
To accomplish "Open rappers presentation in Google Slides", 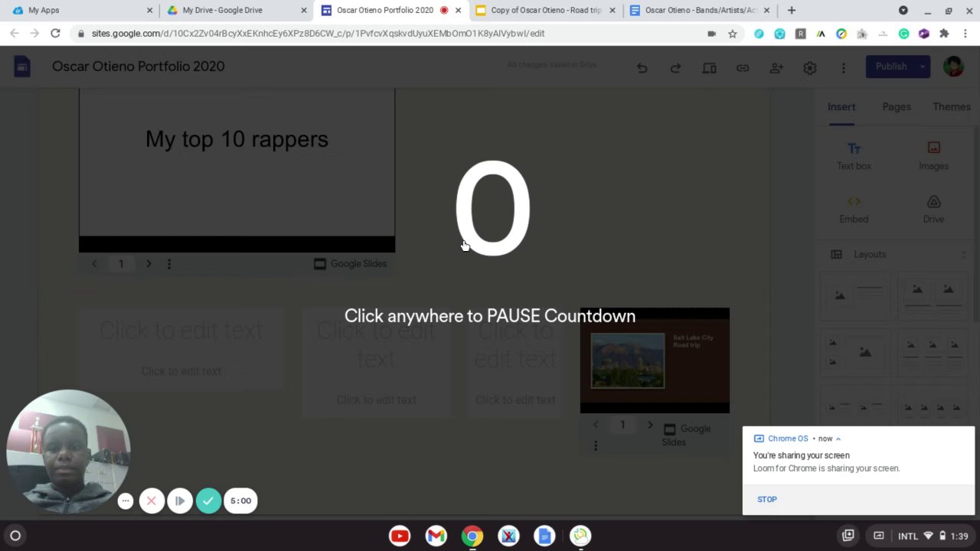I will pyautogui.click(x=351, y=263).
